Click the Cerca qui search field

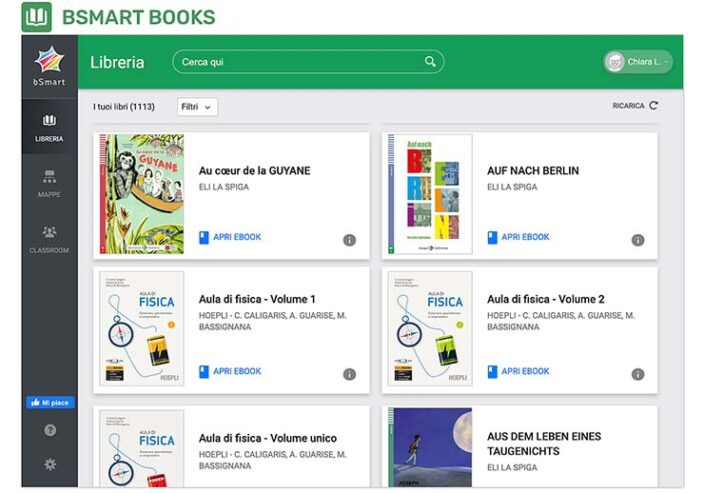298,62
